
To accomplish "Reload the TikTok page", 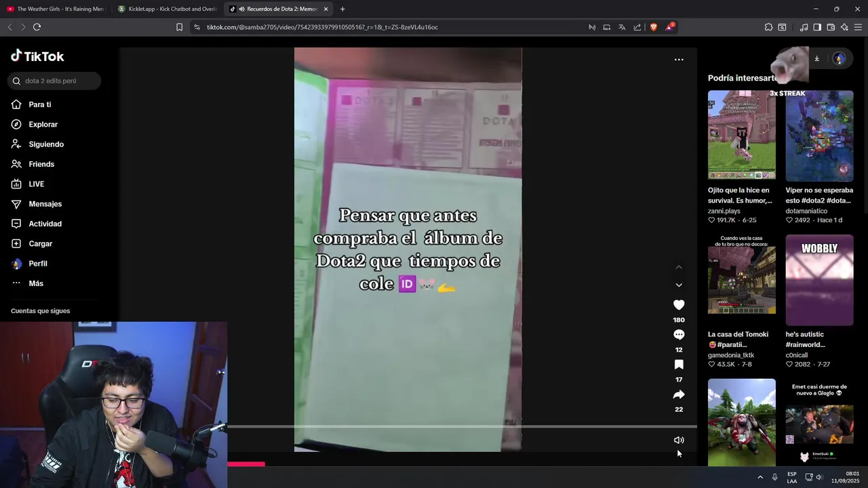I will pos(37,27).
